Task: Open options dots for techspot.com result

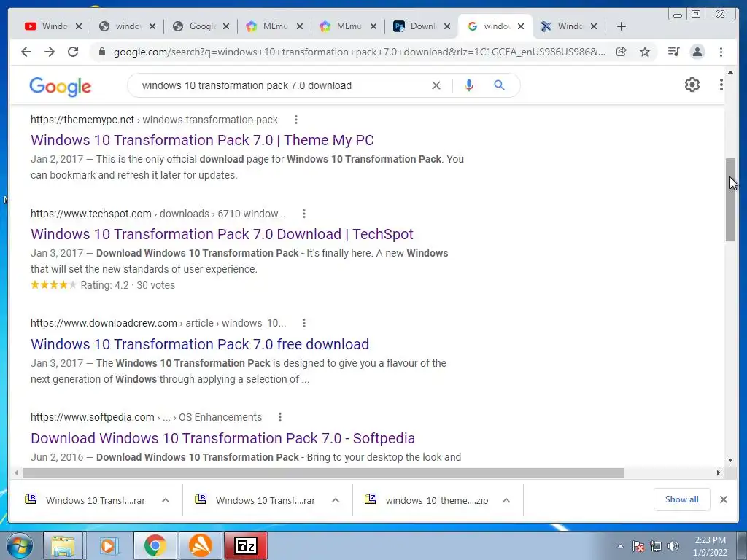Action: tap(304, 214)
